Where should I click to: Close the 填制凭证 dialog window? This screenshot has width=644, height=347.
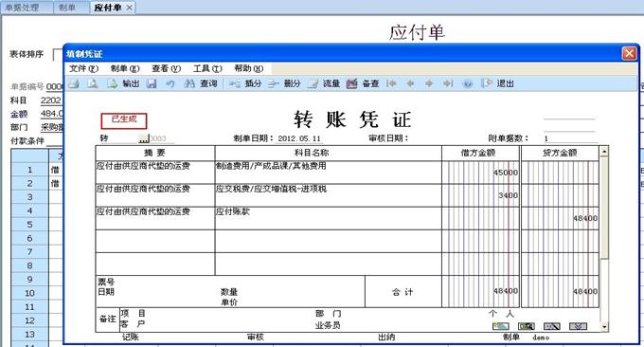[x=629, y=53]
